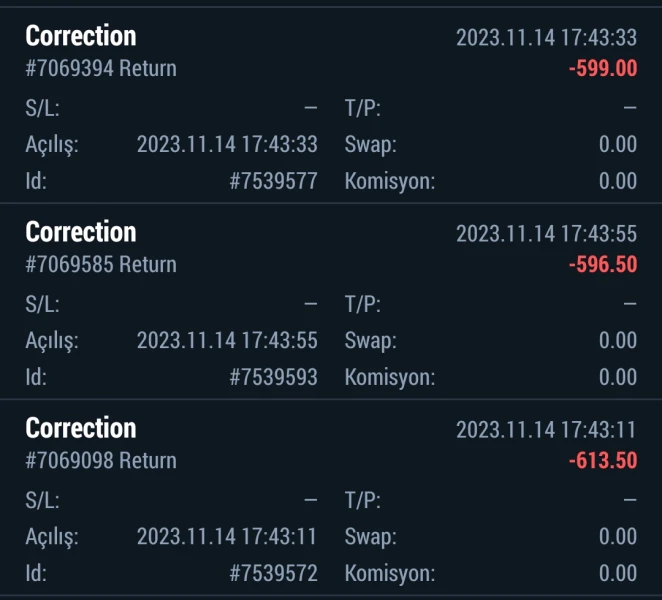Tap the -613.50 loss amount
This screenshot has width=662, height=600.
pos(603,461)
